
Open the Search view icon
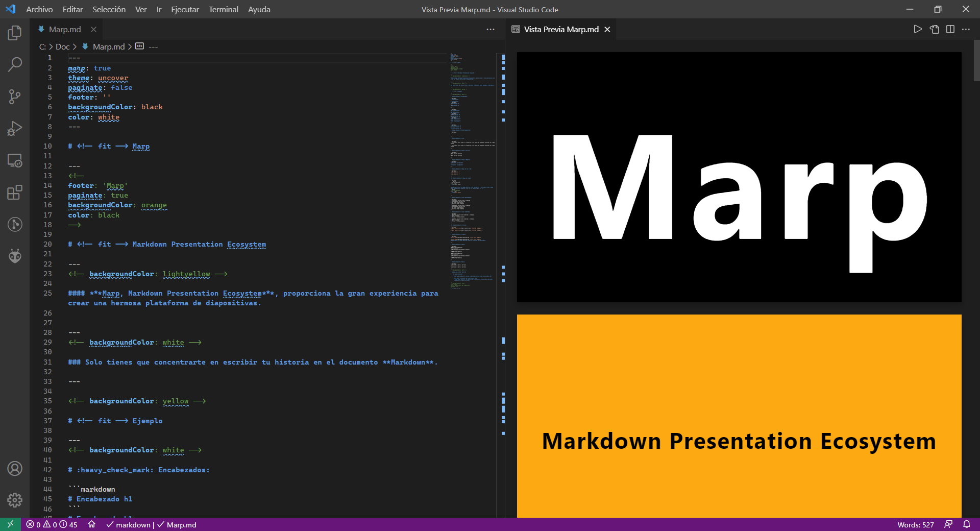[15, 65]
